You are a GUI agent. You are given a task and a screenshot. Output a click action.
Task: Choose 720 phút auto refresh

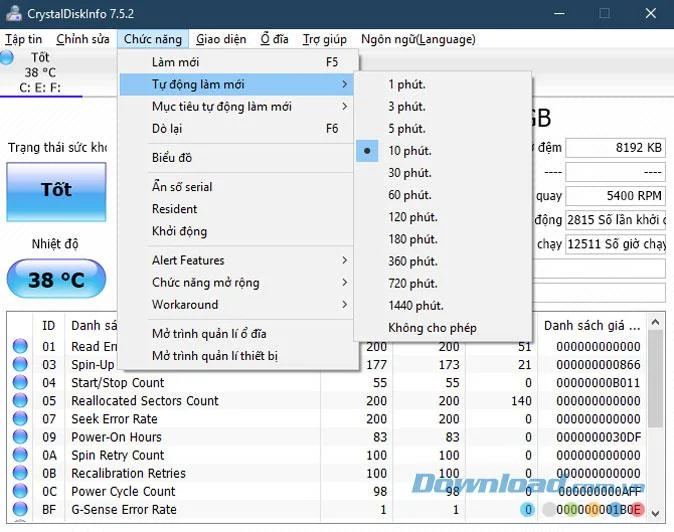[443, 284]
